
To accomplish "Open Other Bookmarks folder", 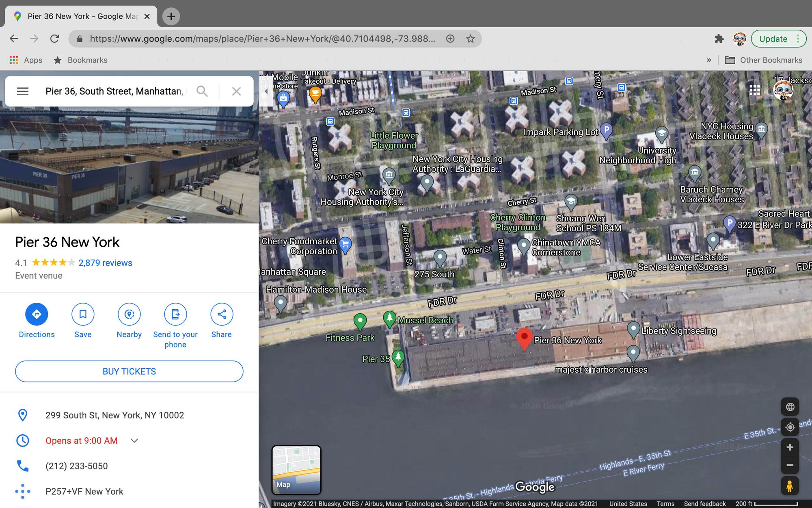I will [764, 60].
